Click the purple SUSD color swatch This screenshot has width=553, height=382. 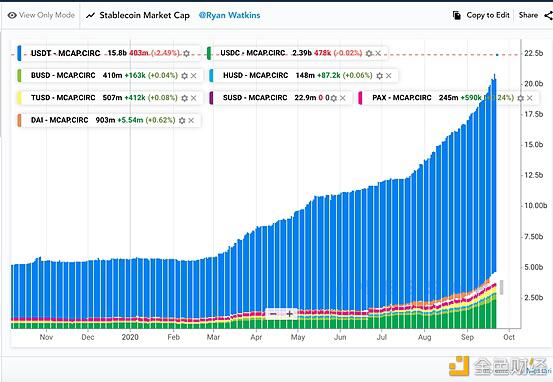(x=211, y=98)
